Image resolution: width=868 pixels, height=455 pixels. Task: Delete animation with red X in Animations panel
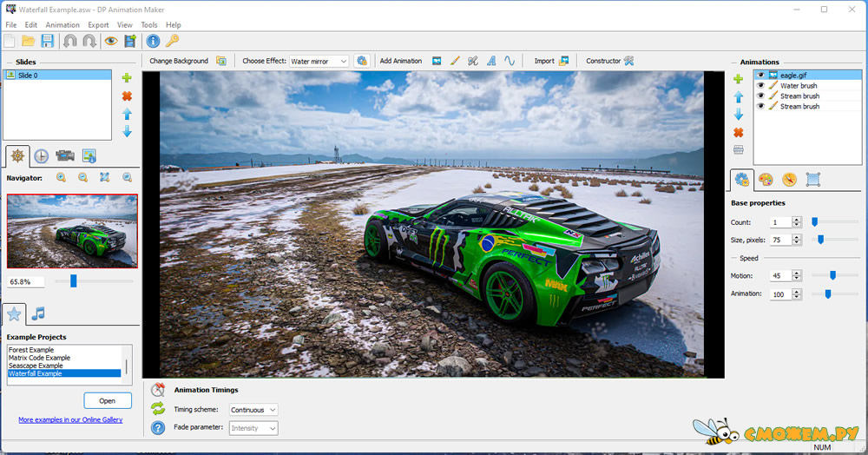click(739, 133)
